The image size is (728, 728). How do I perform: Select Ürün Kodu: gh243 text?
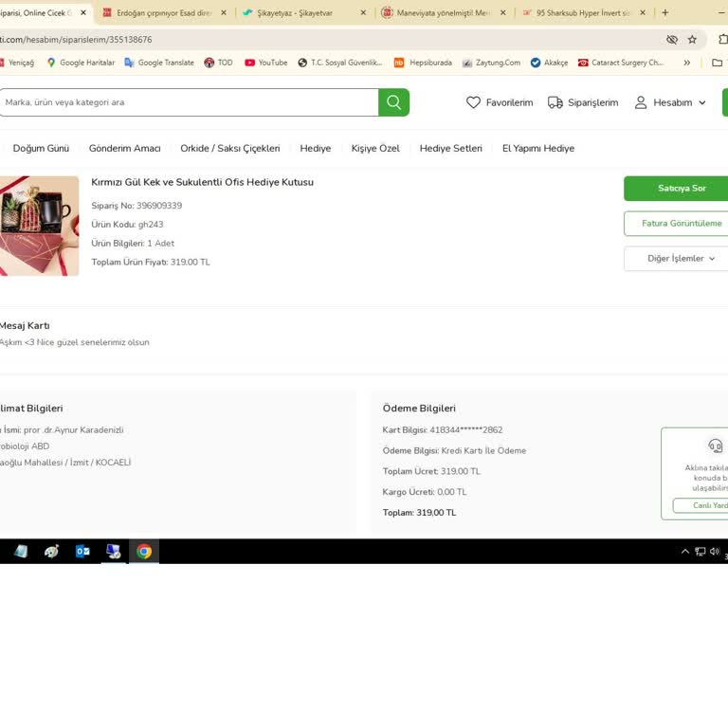click(x=127, y=225)
